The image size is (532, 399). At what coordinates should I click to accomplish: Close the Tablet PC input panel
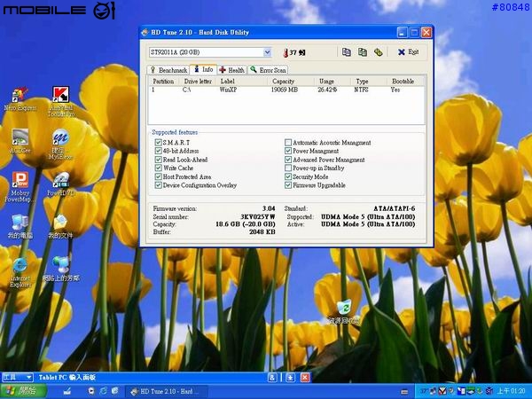pos(305,378)
